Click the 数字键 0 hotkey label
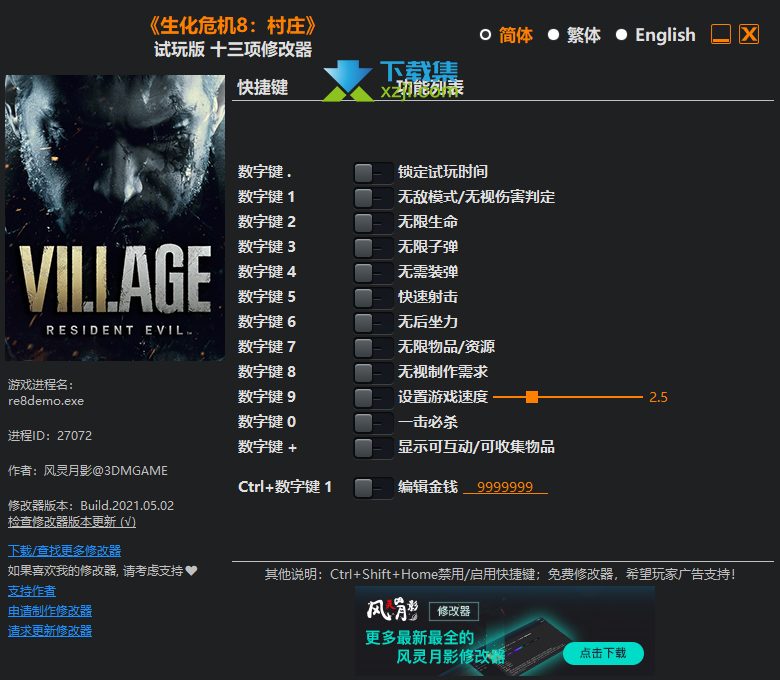 (267, 422)
